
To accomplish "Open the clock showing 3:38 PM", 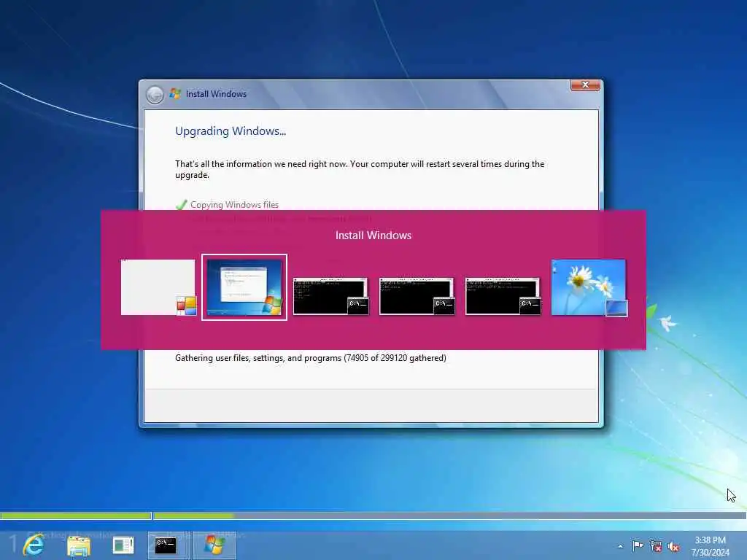I will [x=710, y=545].
